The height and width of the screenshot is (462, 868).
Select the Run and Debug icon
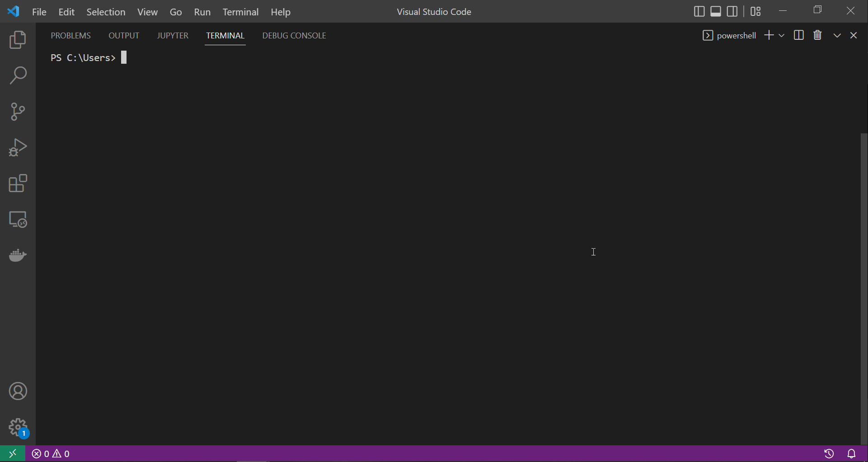pos(18,147)
